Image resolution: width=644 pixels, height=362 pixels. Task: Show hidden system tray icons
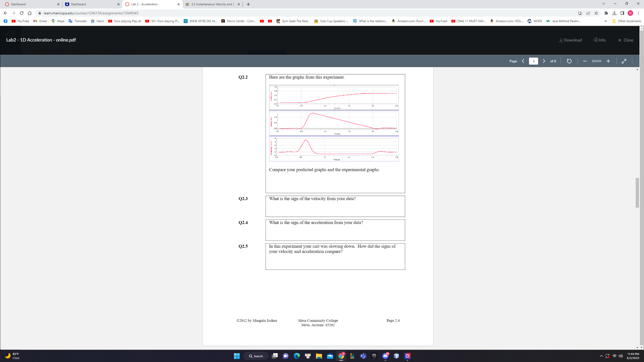point(601,356)
